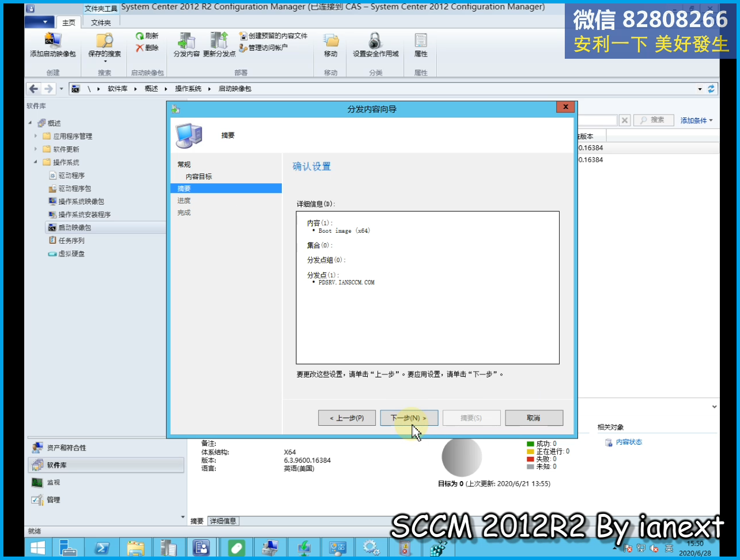The height and width of the screenshot is (560, 740).
Task: Open PowerShell from the taskbar
Action: (x=102, y=547)
